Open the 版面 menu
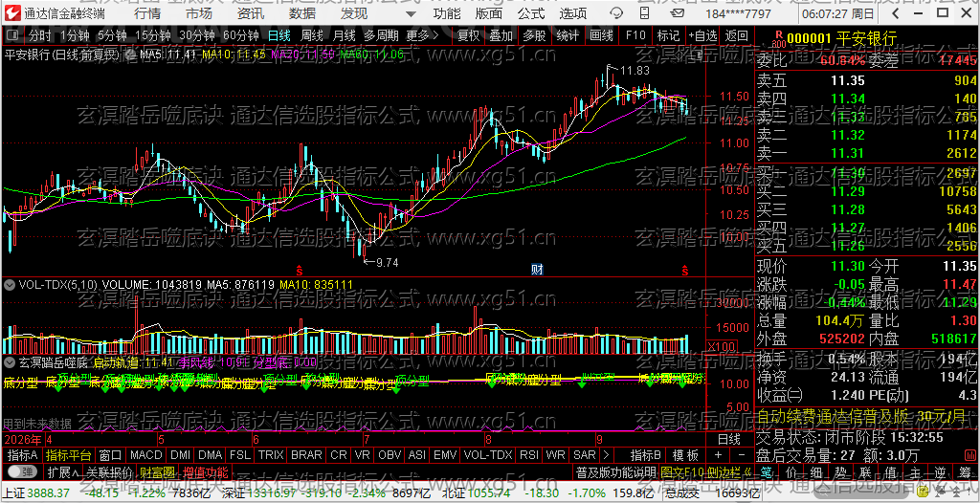 [x=488, y=13]
